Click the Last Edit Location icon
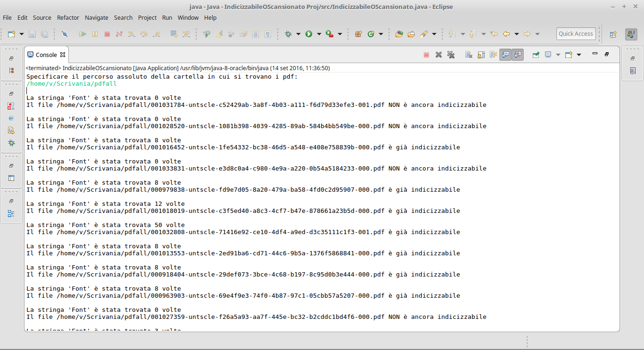Image resolution: width=644 pixels, height=350 pixels. (494, 34)
